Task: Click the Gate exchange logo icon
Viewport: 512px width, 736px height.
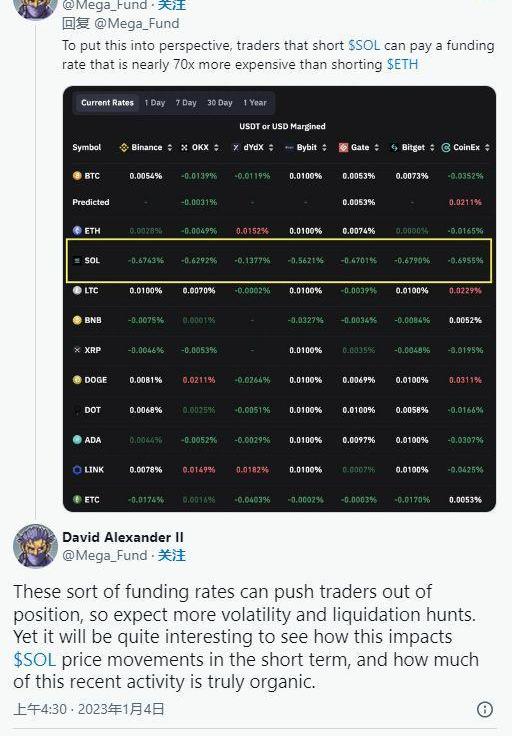Action: point(344,147)
